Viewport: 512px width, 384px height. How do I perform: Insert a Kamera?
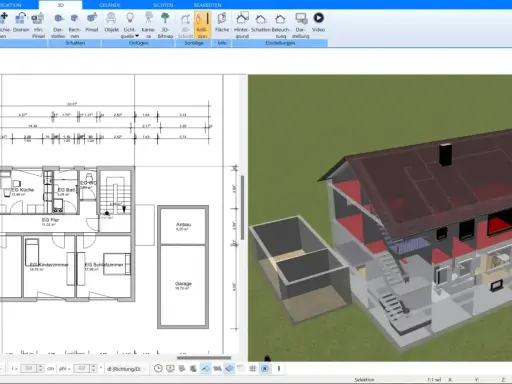point(148,25)
